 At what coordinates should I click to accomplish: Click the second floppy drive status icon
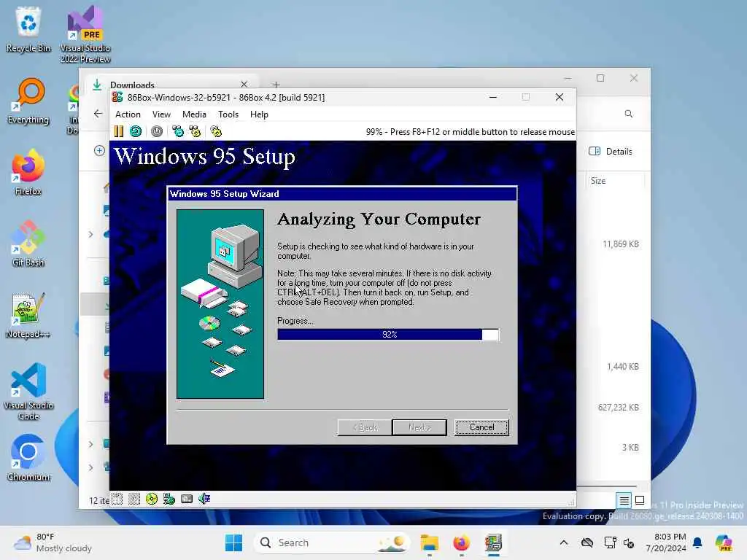pyautogui.click(x=134, y=499)
